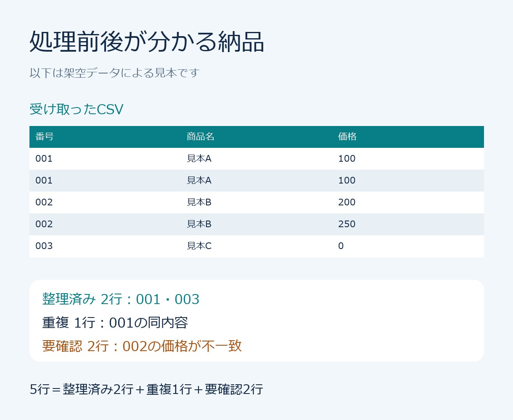
Task: Click the 商品名 column header
Action: pyautogui.click(x=201, y=136)
